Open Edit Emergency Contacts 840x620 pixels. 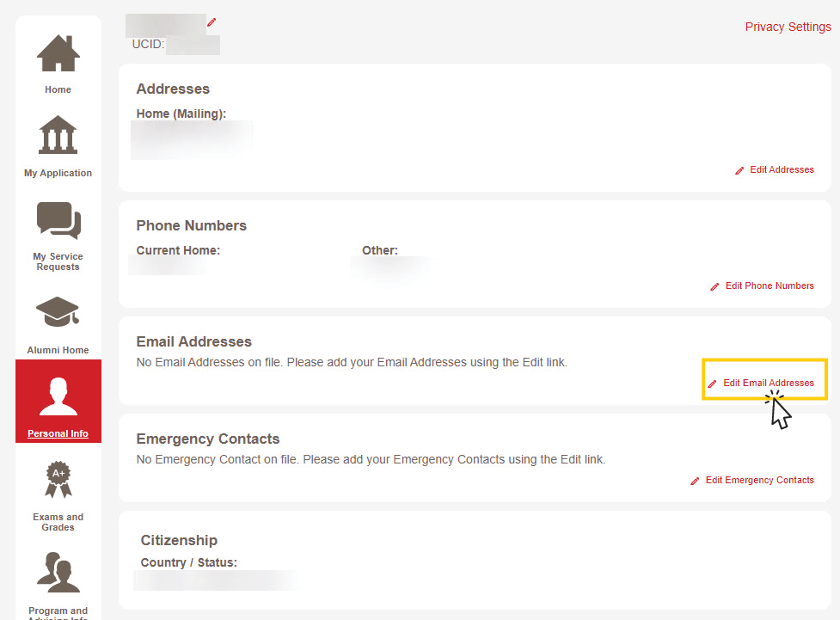(x=758, y=480)
